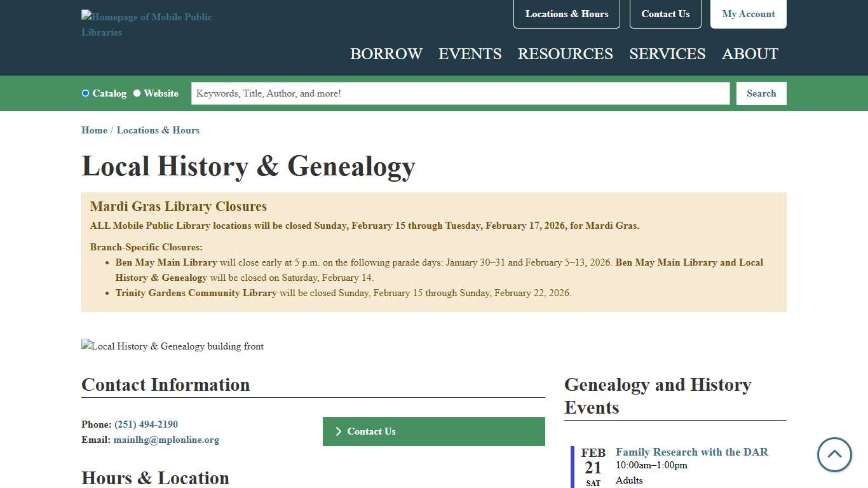Click the broken building front image placeholder

click(172, 346)
